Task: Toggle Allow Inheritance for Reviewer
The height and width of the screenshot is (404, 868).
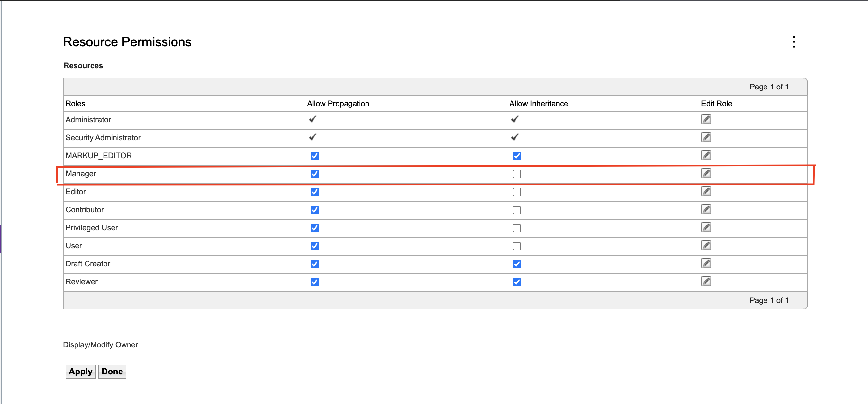Action: (517, 282)
